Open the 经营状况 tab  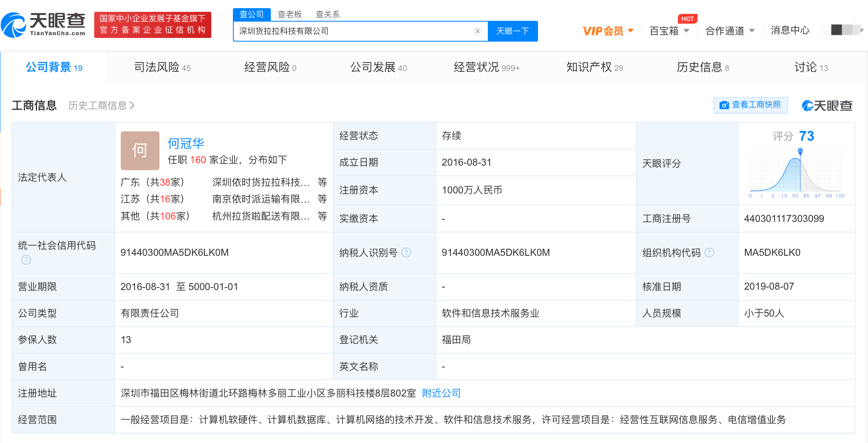click(x=487, y=67)
